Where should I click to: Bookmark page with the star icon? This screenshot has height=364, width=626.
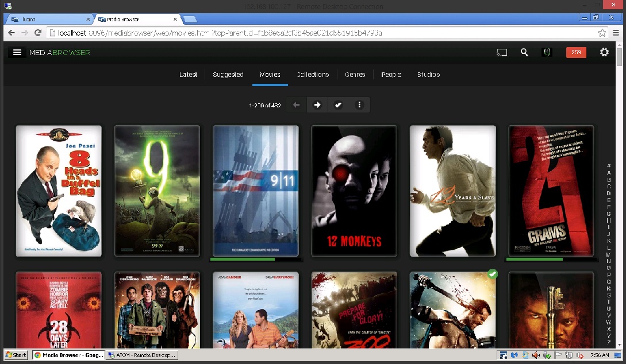tap(602, 33)
